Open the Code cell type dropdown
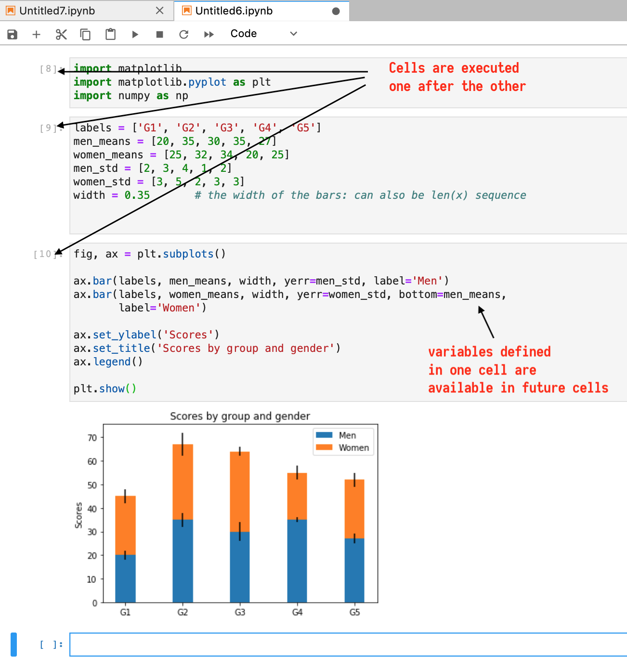 pyautogui.click(x=262, y=34)
